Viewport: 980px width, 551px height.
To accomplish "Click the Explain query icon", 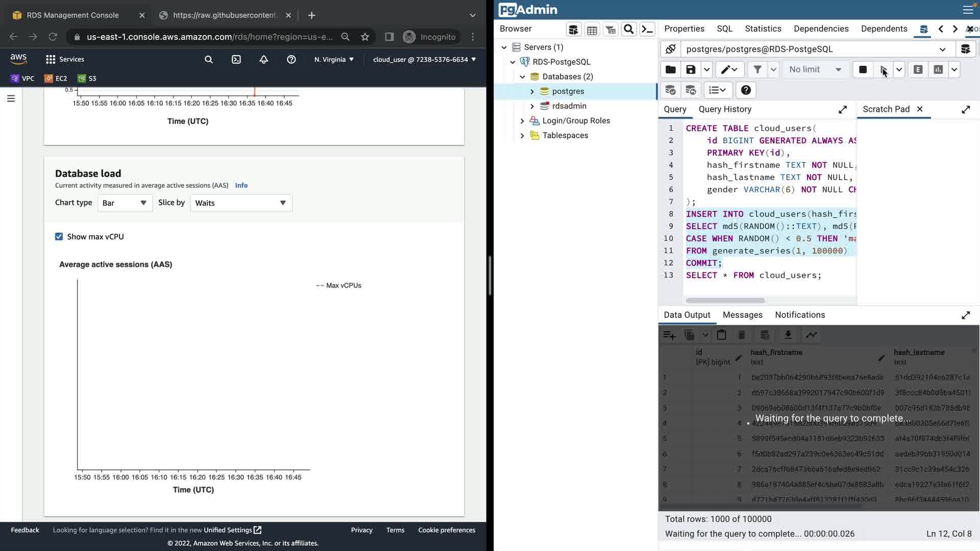I will (x=918, y=69).
